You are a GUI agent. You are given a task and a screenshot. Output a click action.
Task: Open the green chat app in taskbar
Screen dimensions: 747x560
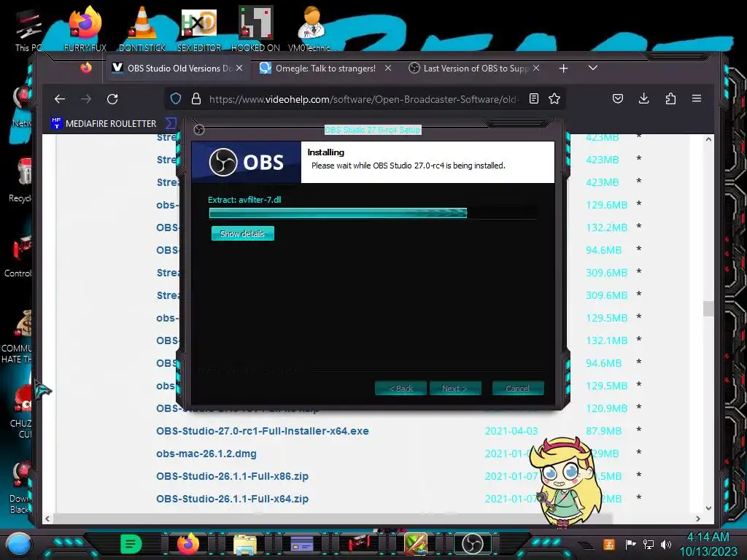[131, 544]
